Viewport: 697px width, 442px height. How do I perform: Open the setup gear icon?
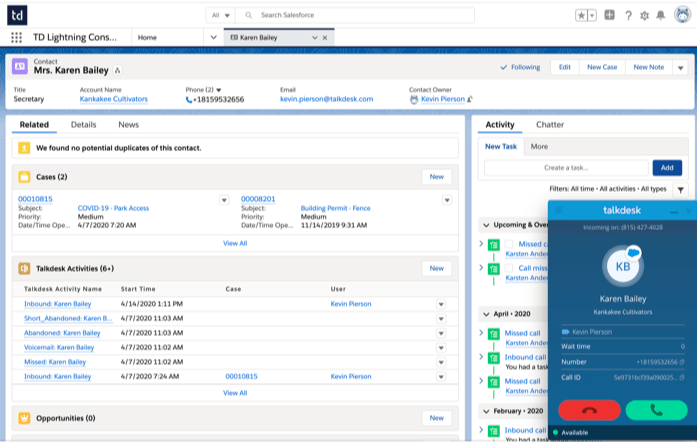(644, 16)
